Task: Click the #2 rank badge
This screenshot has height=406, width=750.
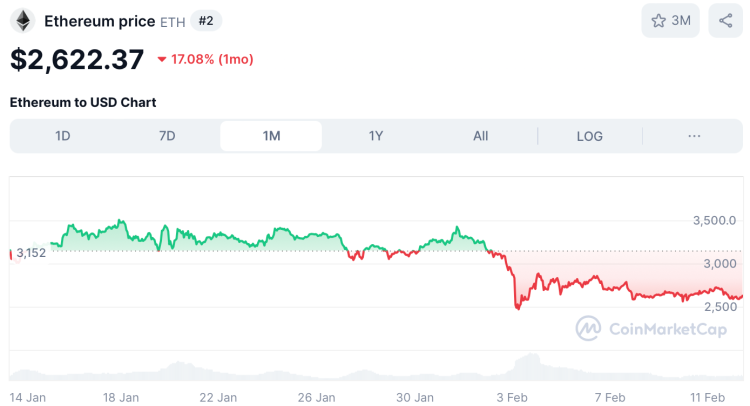Action: pyautogui.click(x=208, y=21)
